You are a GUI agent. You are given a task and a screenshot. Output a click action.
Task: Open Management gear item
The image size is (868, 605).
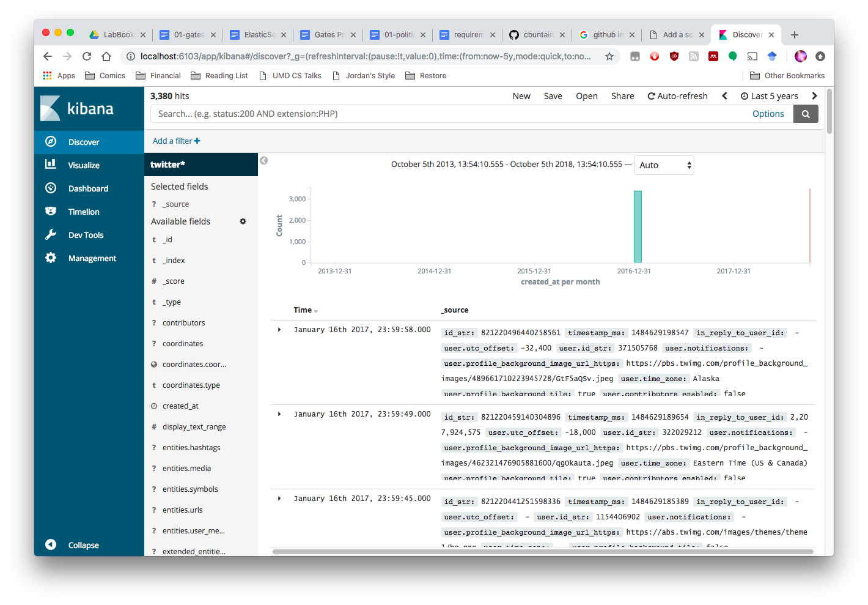click(89, 258)
